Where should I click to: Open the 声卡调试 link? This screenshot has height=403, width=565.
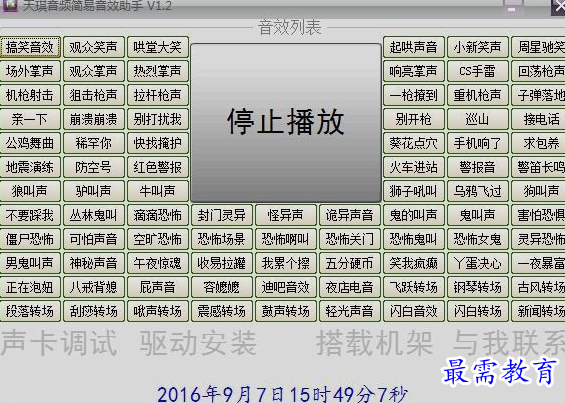tap(59, 342)
